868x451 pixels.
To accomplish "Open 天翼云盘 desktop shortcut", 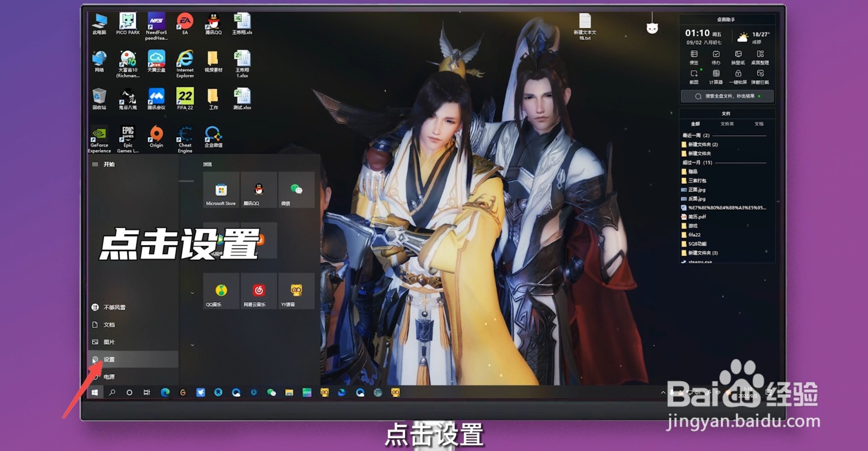I will [156, 62].
